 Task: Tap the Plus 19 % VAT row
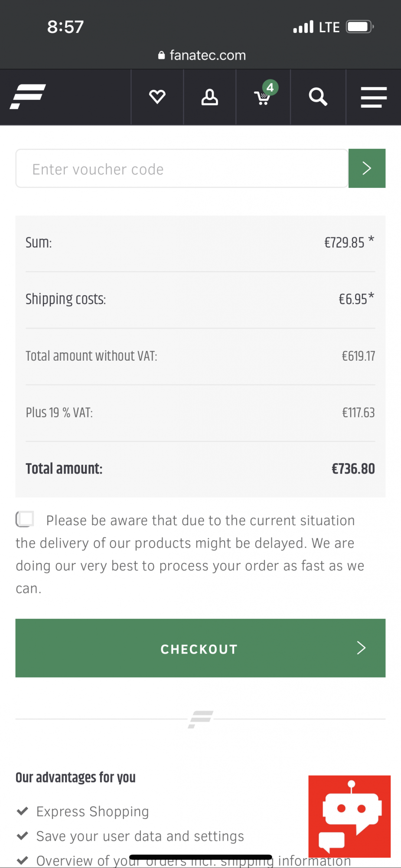pyautogui.click(x=200, y=412)
